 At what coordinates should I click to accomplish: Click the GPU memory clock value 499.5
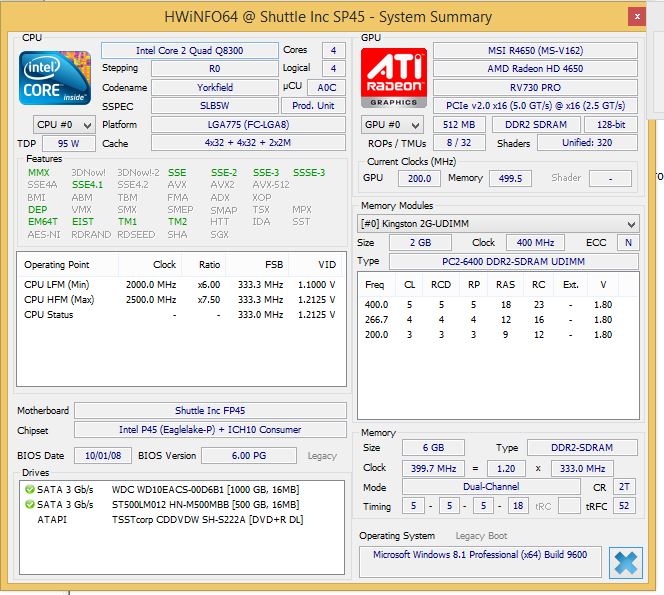(510, 178)
